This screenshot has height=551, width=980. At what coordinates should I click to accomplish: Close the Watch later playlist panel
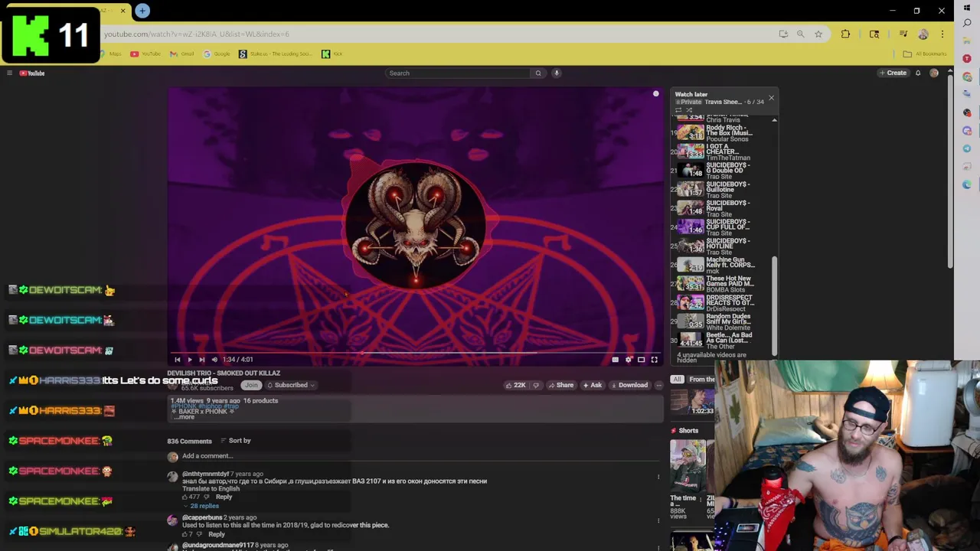[x=771, y=97]
